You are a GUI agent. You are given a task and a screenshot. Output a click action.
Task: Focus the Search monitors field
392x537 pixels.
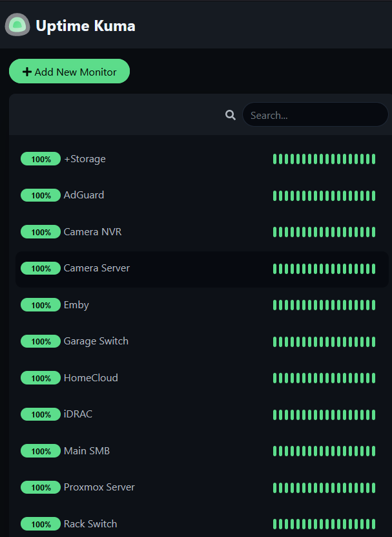click(x=315, y=115)
